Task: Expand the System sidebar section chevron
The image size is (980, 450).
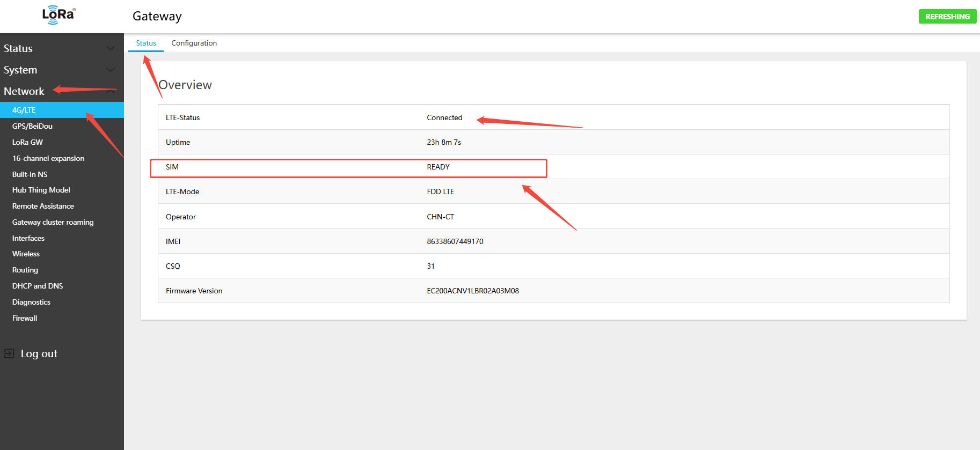Action: click(111, 70)
